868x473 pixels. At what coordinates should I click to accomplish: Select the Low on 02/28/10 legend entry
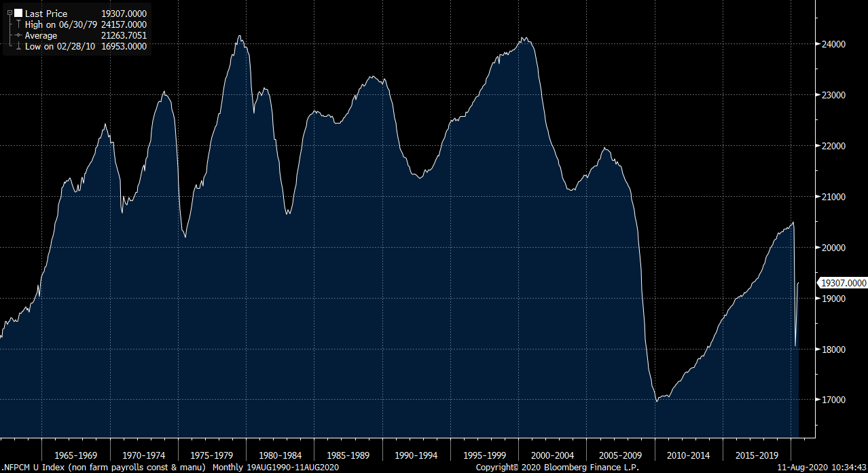click(61, 46)
